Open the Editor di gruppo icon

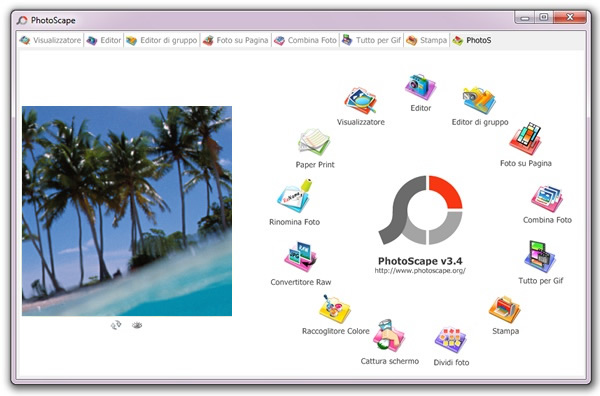point(479,101)
